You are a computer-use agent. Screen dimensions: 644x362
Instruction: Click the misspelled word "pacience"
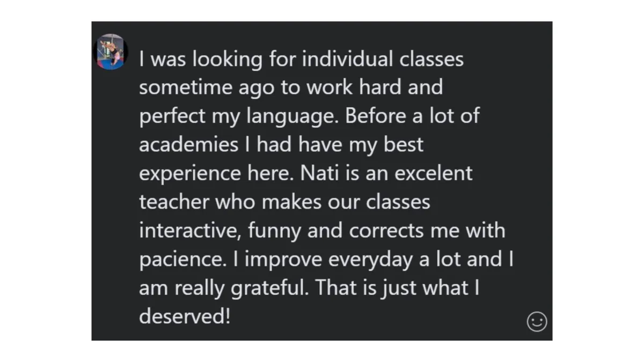tap(180, 260)
